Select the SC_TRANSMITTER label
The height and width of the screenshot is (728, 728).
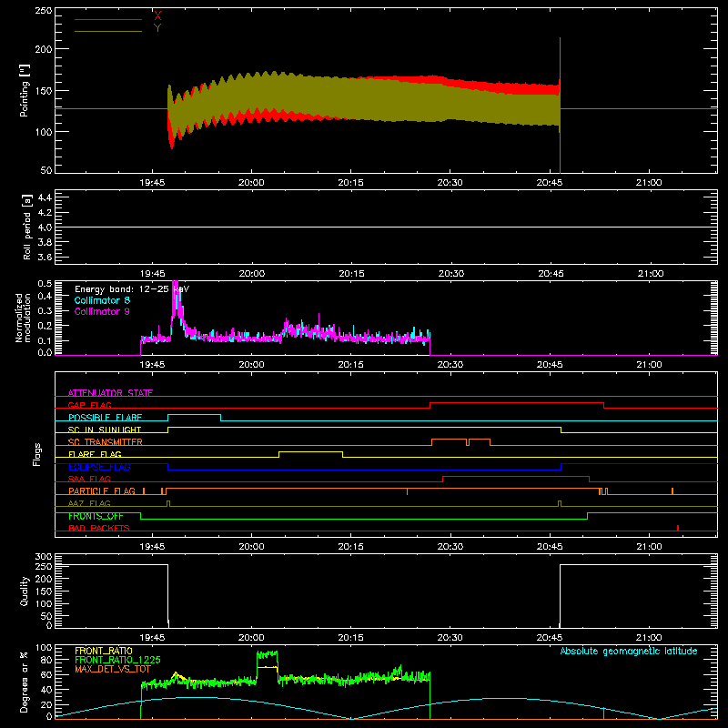click(106, 442)
